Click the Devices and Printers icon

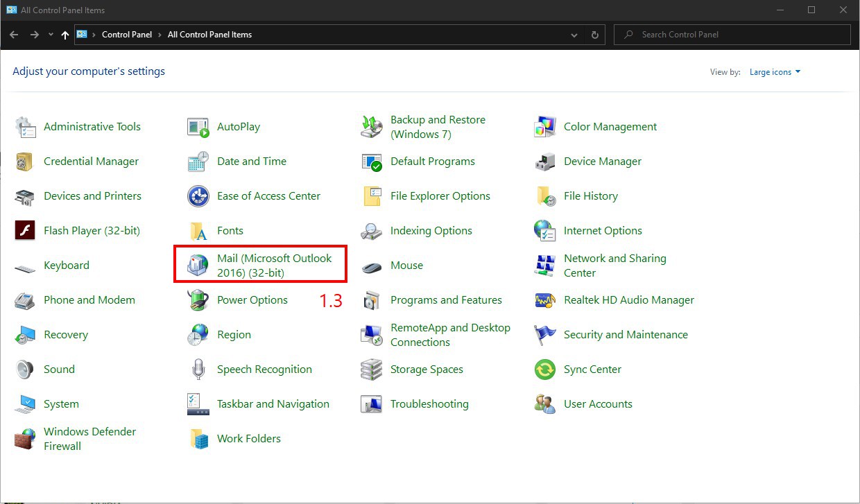(x=25, y=196)
